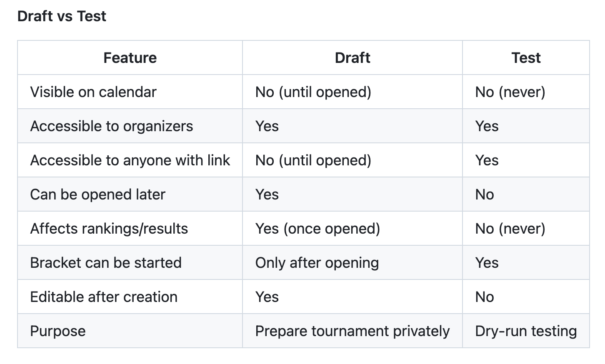Select the "Yes (once opened)" cell
605x364 pixels.
point(317,229)
